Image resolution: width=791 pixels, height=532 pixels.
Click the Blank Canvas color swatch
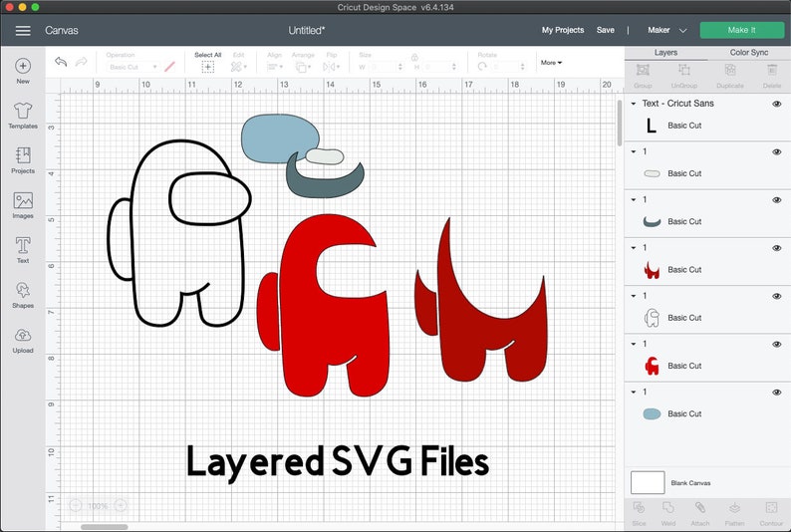click(648, 482)
